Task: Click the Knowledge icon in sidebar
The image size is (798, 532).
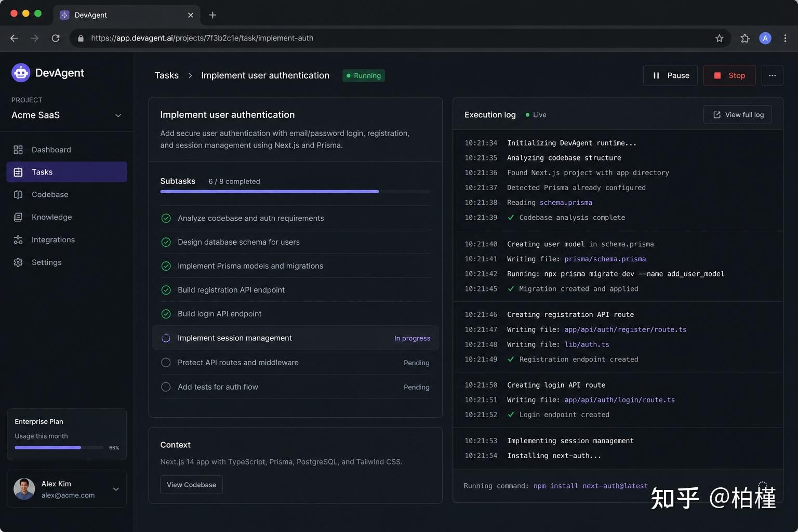Action: pos(18,217)
